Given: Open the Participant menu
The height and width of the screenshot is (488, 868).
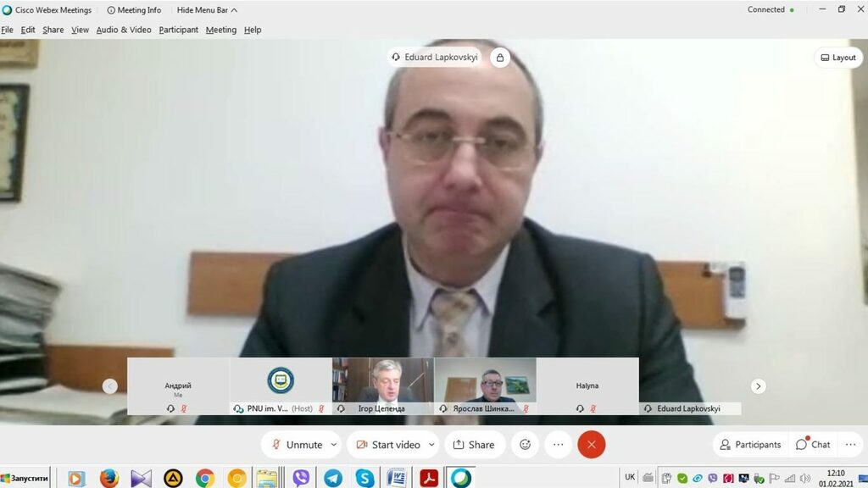Looking at the screenshot, I should click(x=178, y=30).
